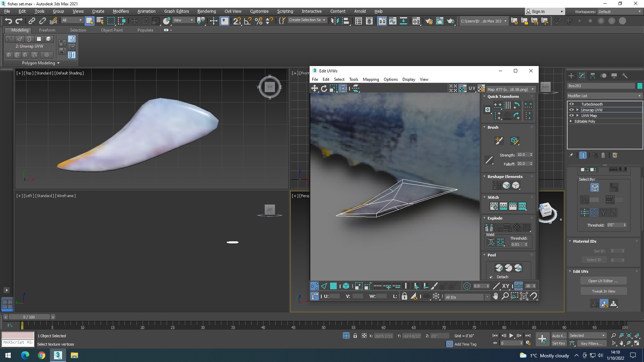Image resolution: width=644 pixels, height=362 pixels.
Task: Open Google Chrome from taskbar
Action: pos(42,355)
